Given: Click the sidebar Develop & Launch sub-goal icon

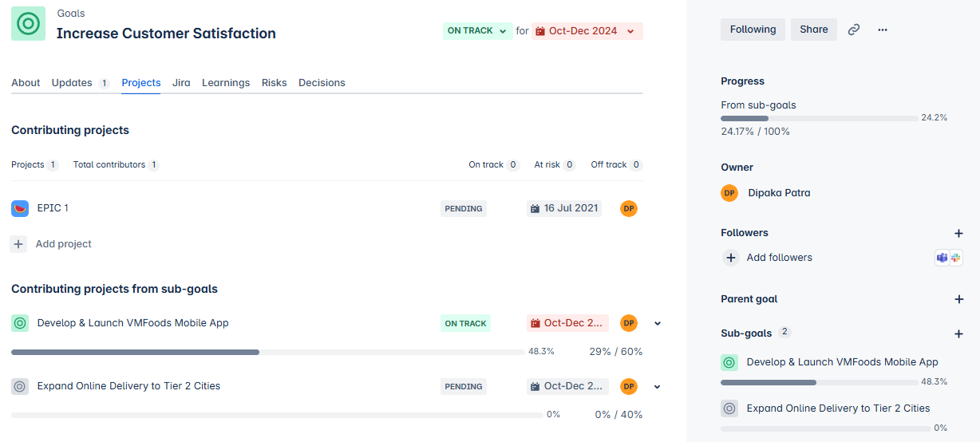Looking at the screenshot, I should [729, 362].
